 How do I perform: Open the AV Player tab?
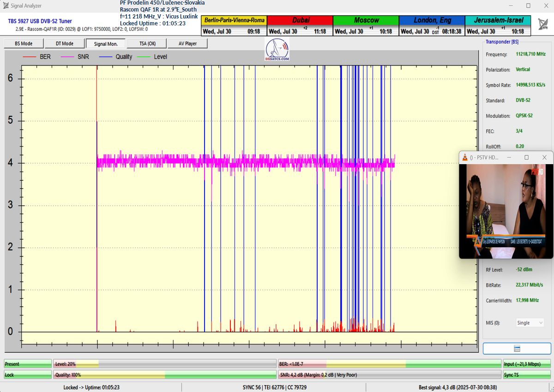pos(187,44)
